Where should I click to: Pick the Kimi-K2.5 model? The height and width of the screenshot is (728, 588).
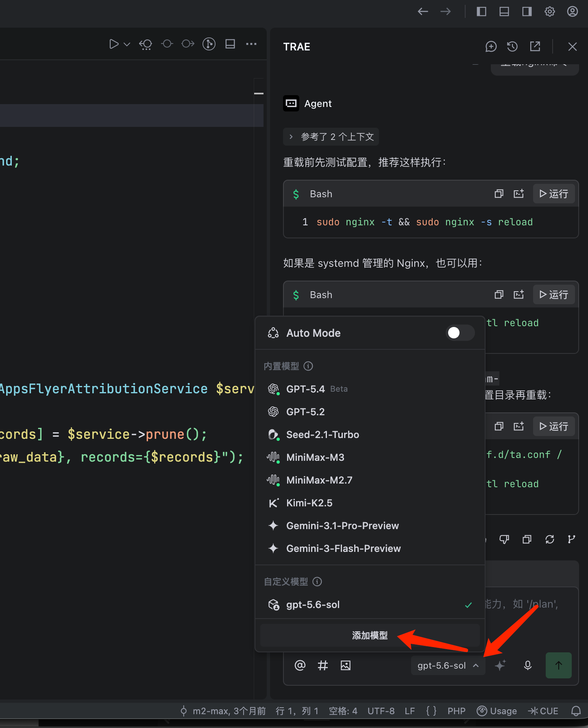coord(370,503)
